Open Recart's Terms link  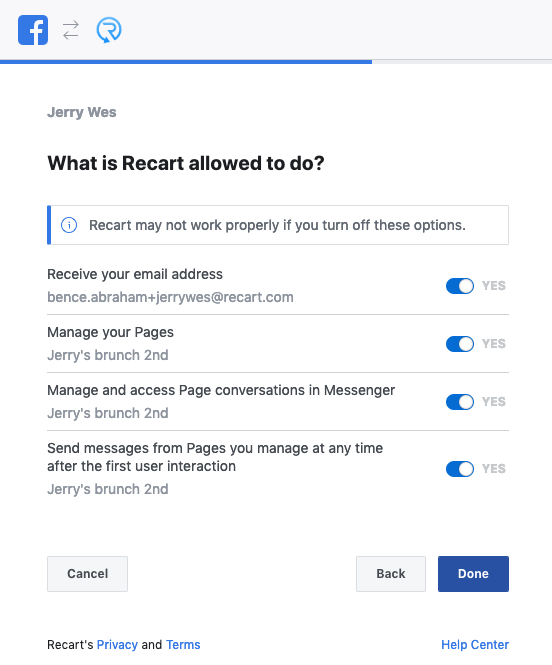tap(183, 645)
